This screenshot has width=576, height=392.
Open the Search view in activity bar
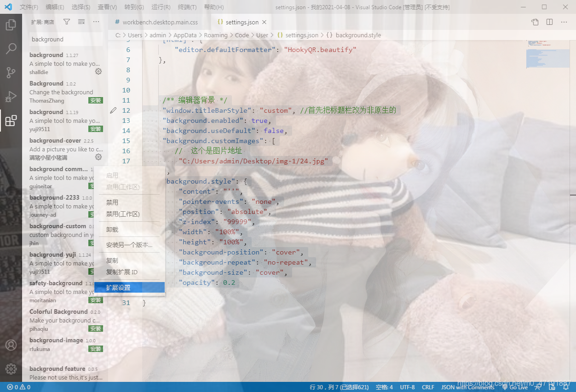[11, 48]
